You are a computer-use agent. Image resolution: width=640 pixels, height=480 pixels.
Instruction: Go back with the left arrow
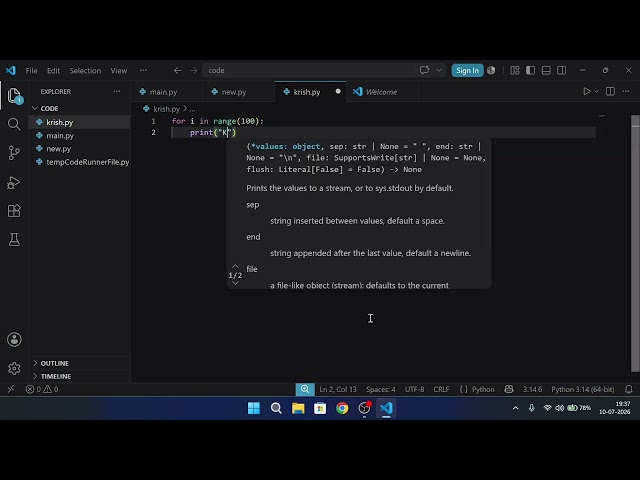click(178, 71)
